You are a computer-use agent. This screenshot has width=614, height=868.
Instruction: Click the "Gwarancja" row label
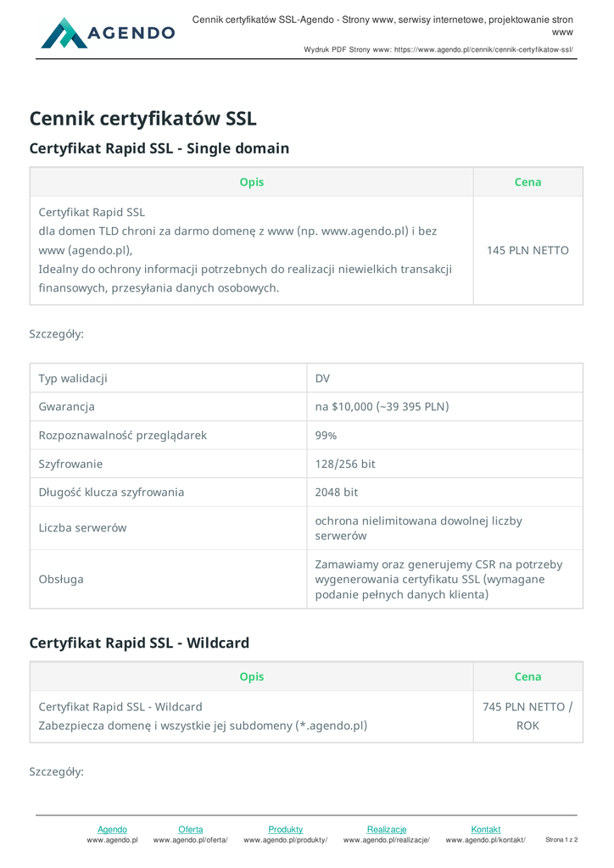(67, 407)
